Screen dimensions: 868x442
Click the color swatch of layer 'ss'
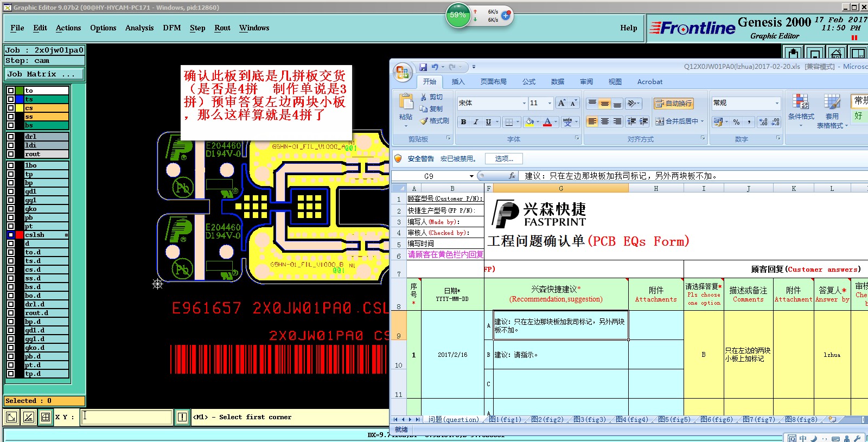click(x=20, y=117)
